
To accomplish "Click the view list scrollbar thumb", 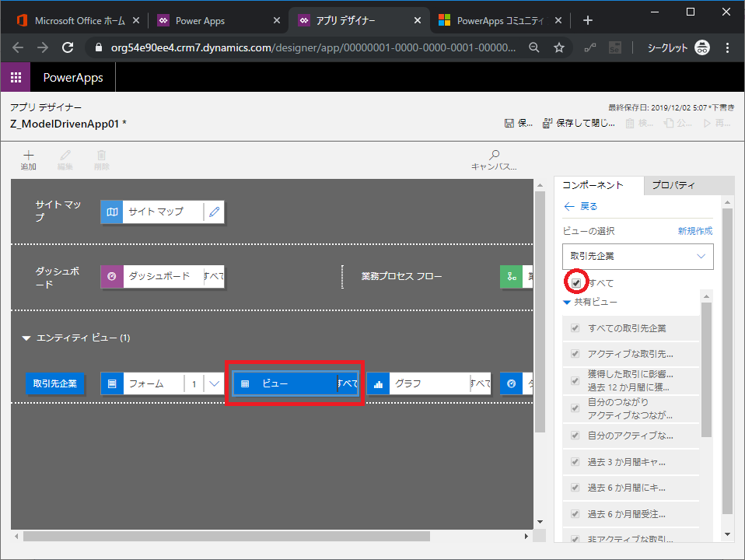I will (x=707, y=370).
